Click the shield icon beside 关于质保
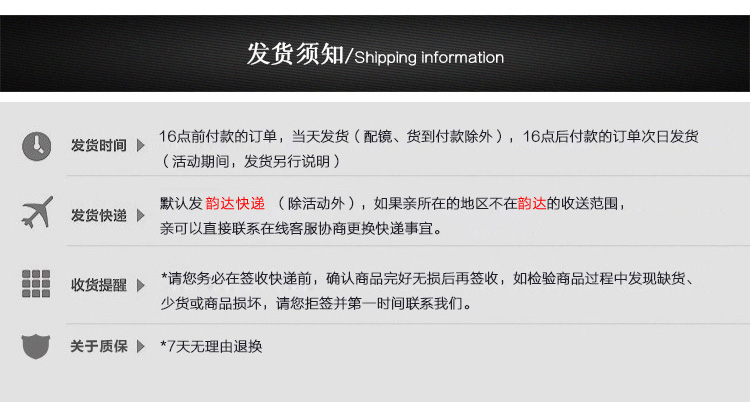This screenshot has height=402, width=750. [x=36, y=346]
